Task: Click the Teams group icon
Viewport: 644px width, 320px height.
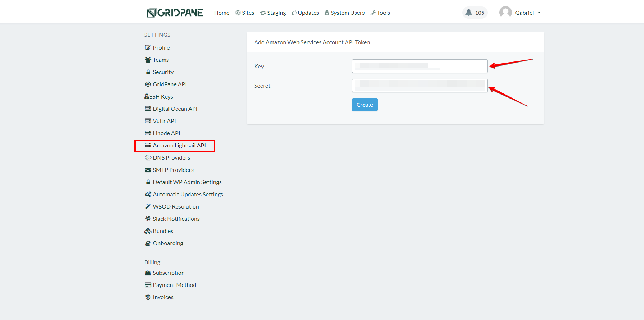Action: click(148, 60)
